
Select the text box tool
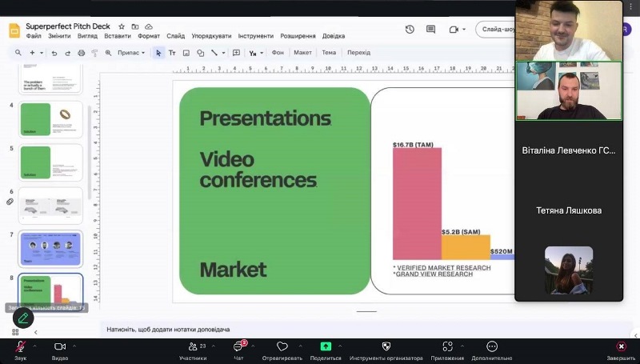pos(172,53)
